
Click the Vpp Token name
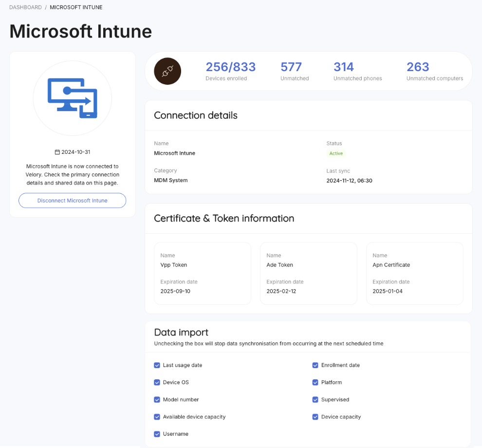pyautogui.click(x=174, y=265)
